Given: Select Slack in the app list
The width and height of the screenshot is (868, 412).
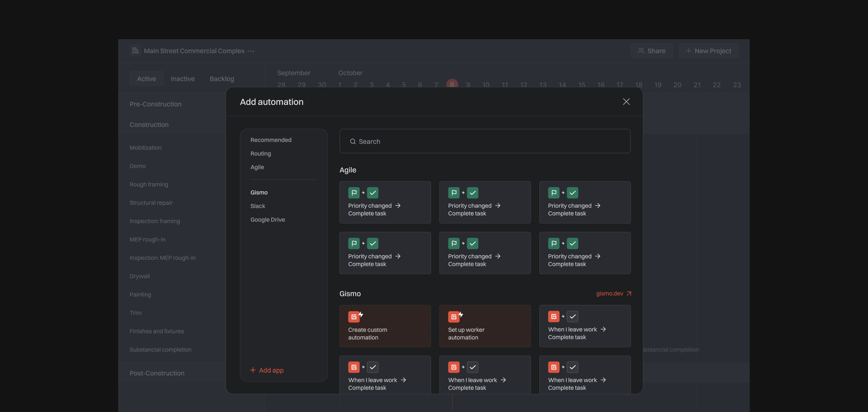Looking at the screenshot, I should [x=257, y=206].
